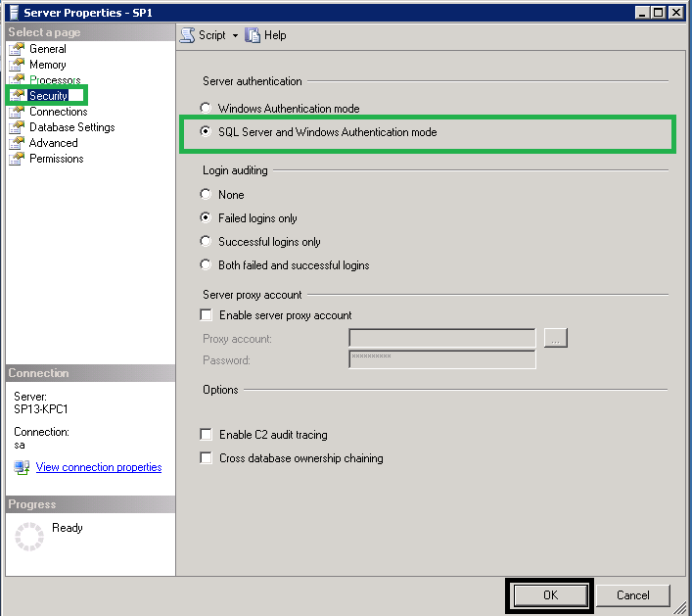692x616 pixels.
Task: Enable C2 audit tracing checkbox
Action: click(x=206, y=434)
